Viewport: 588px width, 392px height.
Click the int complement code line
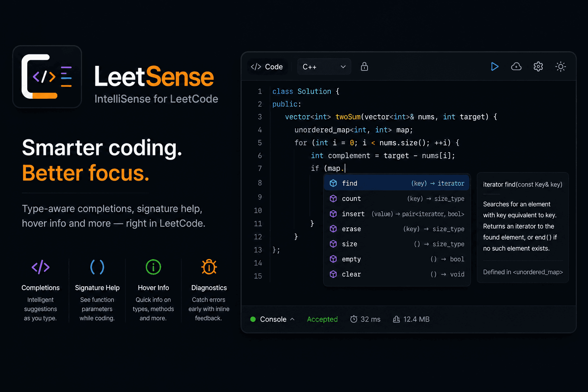383,156
